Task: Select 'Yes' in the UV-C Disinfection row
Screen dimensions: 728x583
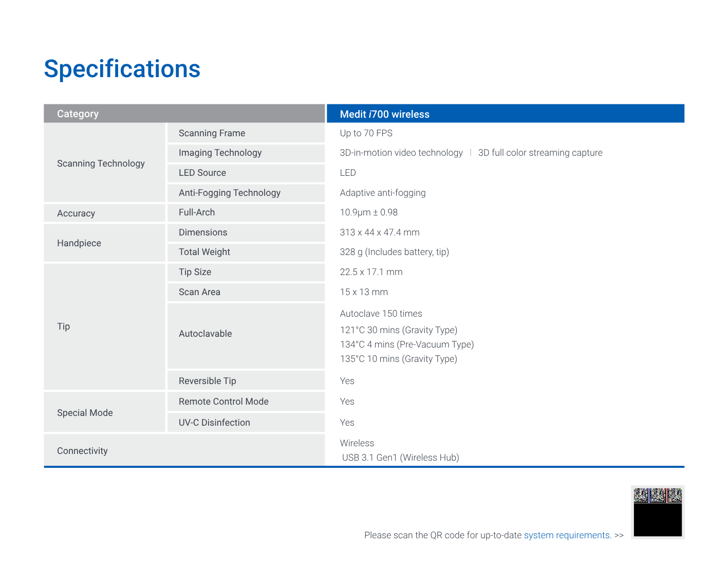Action: (347, 423)
